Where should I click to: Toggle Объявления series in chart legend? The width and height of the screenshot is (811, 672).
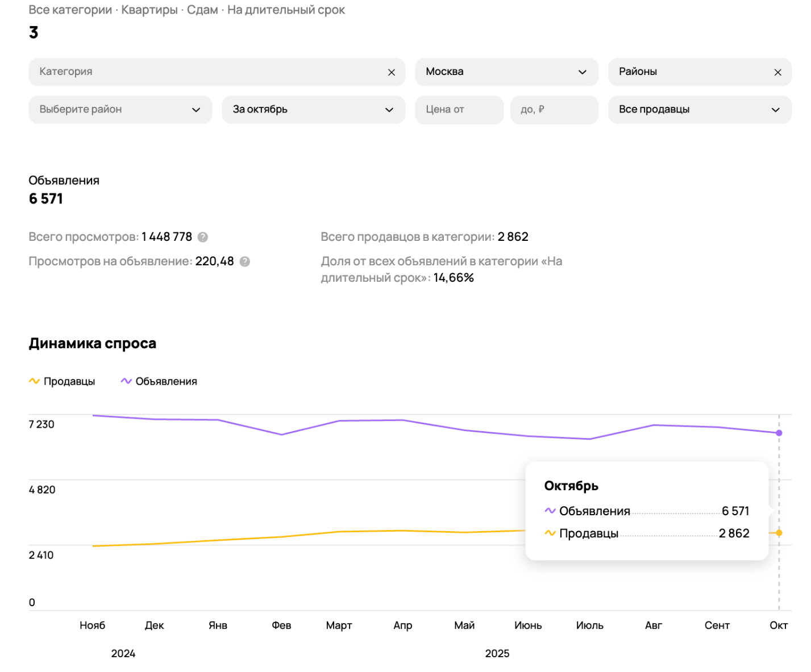pyautogui.click(x=159, y=381)
